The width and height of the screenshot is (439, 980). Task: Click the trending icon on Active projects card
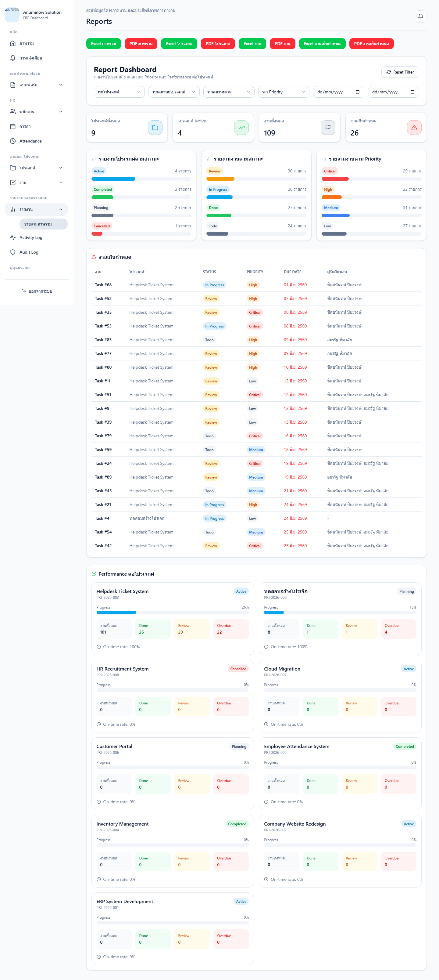pos(241,128)
